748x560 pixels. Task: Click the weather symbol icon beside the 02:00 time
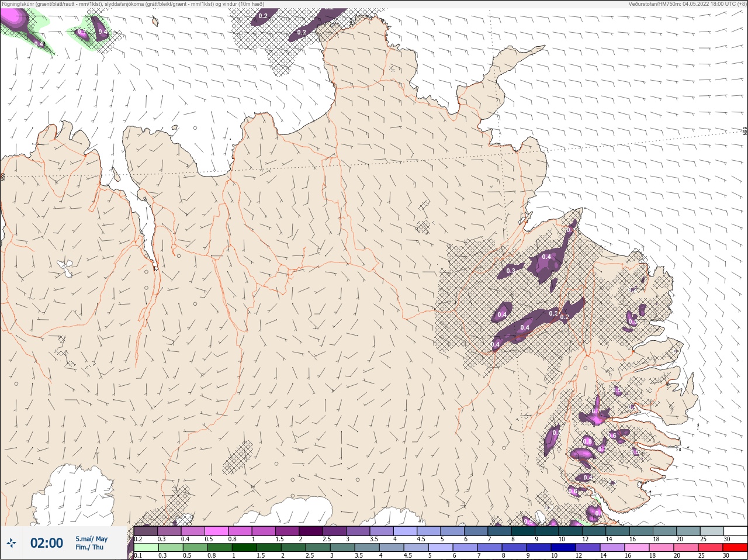coord(11,543)
